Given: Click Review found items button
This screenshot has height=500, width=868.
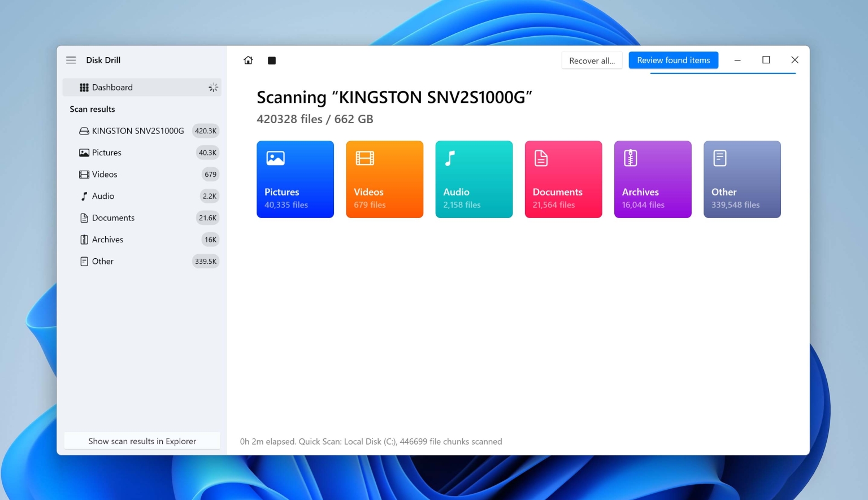Looking at the screenshot, I should [674, 60].
